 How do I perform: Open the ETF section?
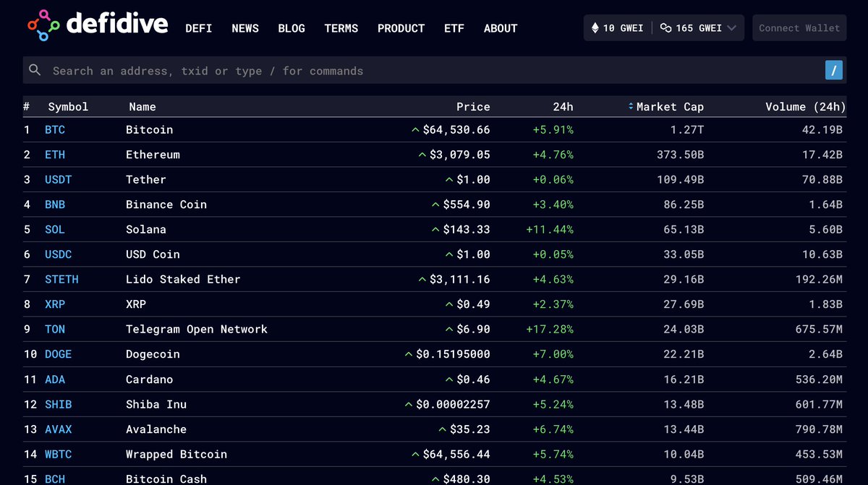tap(454, 28)
